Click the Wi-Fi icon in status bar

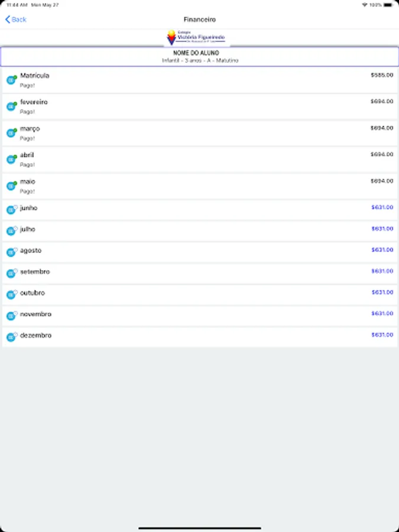tap(365, 5)
